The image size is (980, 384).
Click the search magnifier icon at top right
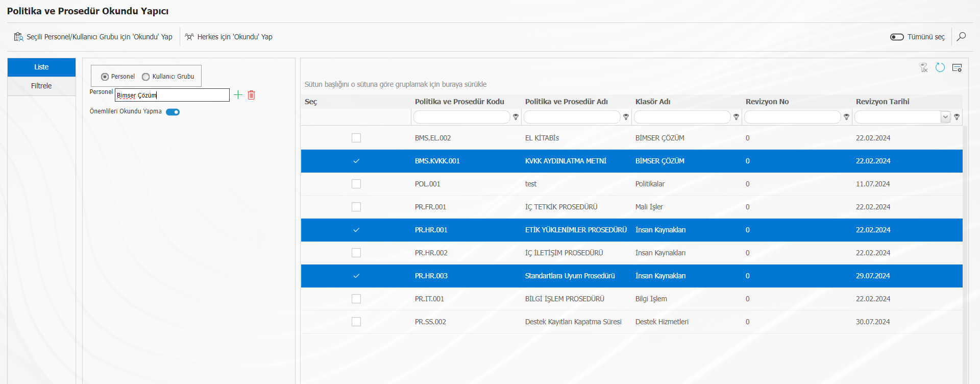point(961,37)
